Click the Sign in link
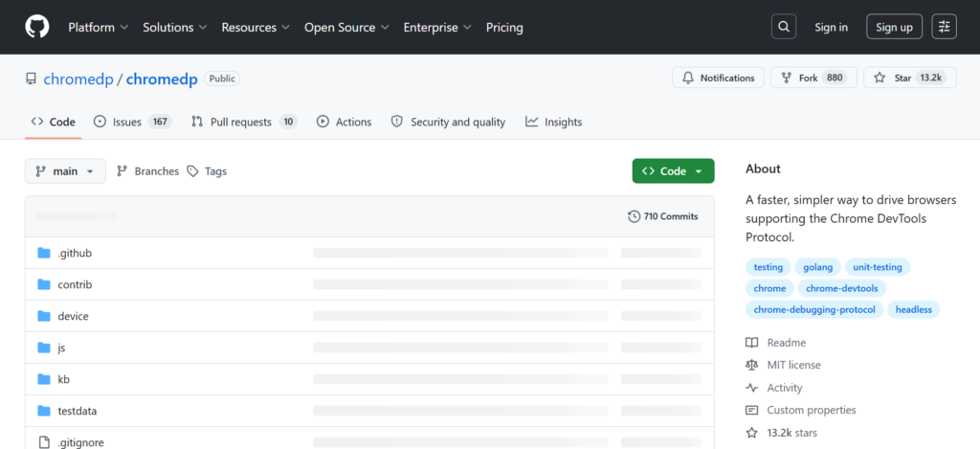This screenshot has width=980, height=449. tap(832, 28)
